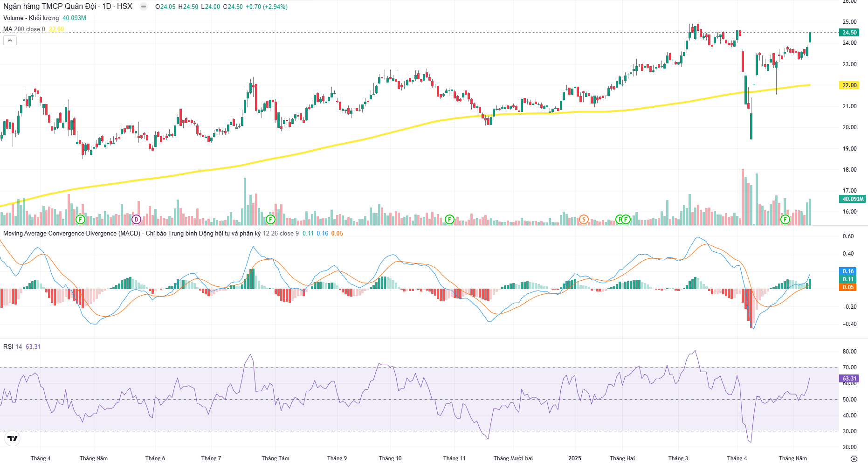Image resolution: width=868 pixels, height=464 pixels.
Task: Click the 80.00 RSI scale label
Action: (x=849, y=352)
